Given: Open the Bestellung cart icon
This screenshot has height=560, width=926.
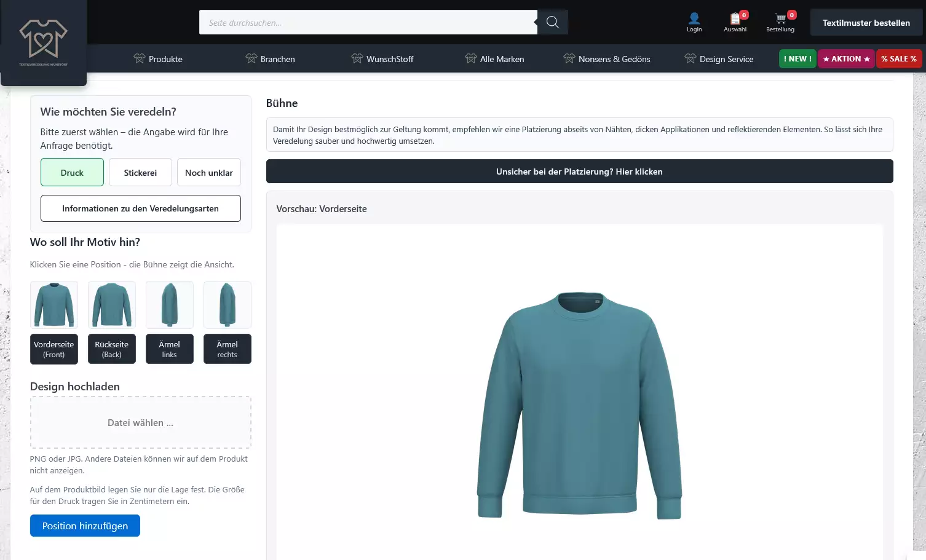Looking at the screenshot, I should pyautogui.click(x=780, y=23).
